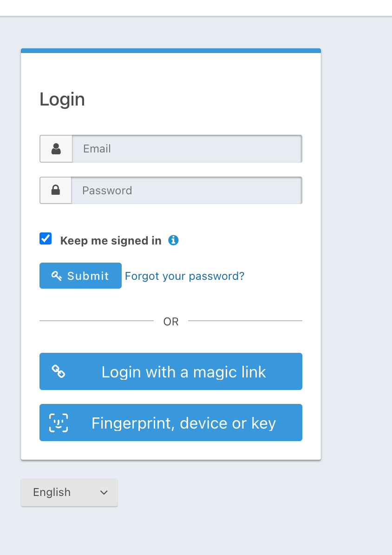This screenshot has height=555, width=392.
Task: Click the Keep me signed in label text
Action: tap(111, 241)
